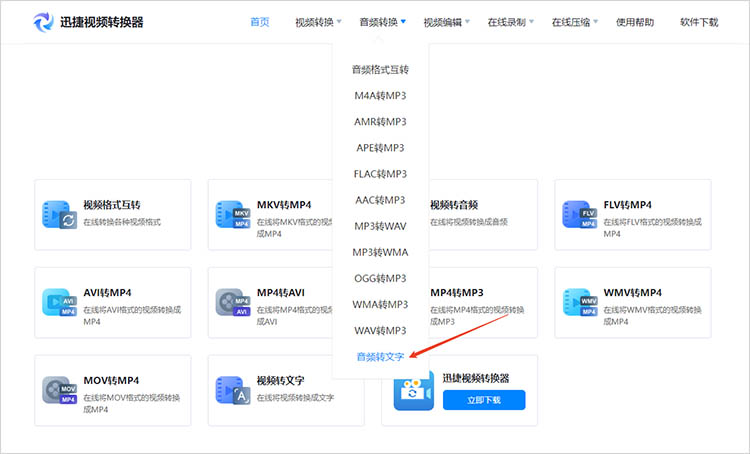The height and width of the screenshot is (454, 750).
Task: Click the FLV转MP4 card title
Action: point(628,205)
